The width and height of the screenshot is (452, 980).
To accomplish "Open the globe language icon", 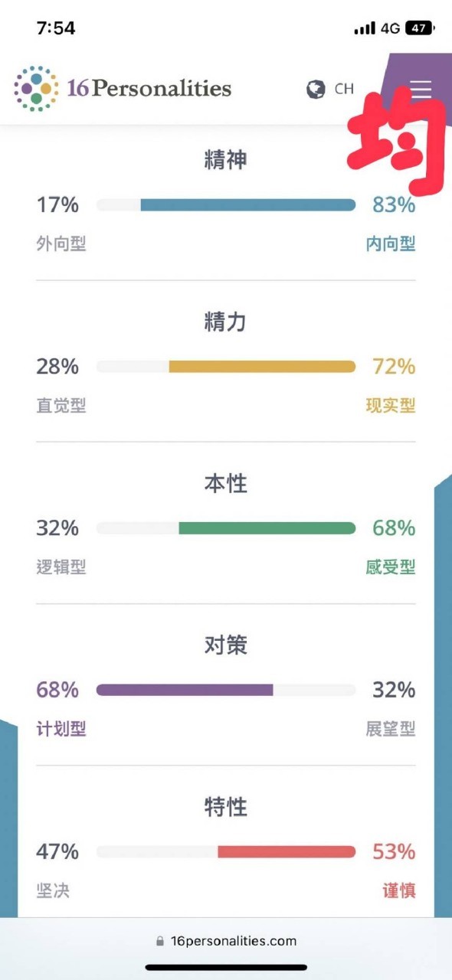I will click(x=317, y=88).
